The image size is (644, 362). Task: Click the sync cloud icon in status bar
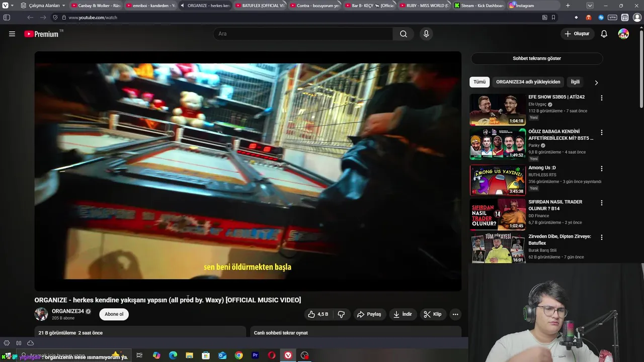[x=30, y=343]
